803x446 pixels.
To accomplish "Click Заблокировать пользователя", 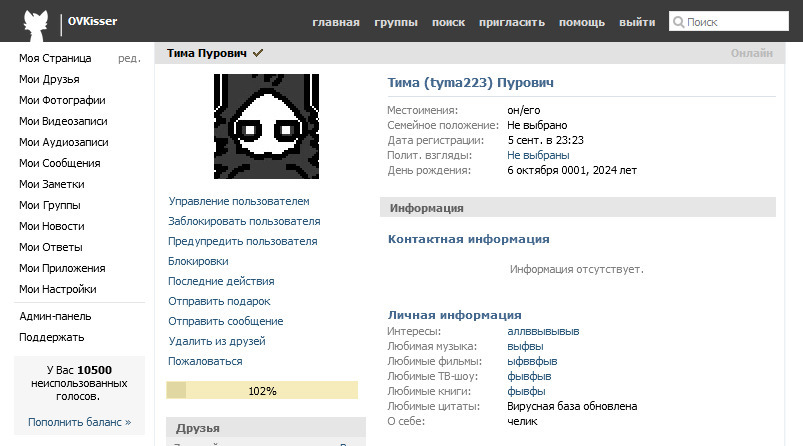I will click(x=244, y=221).
